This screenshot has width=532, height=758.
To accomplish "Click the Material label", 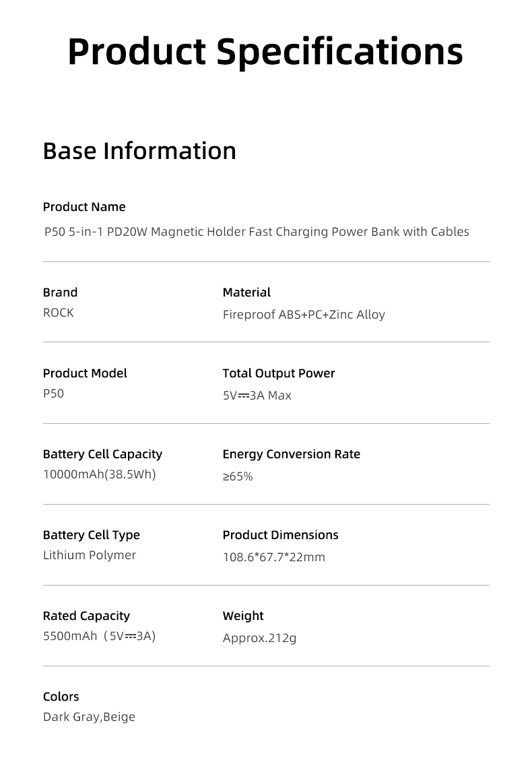I will [x=246, y=292].
